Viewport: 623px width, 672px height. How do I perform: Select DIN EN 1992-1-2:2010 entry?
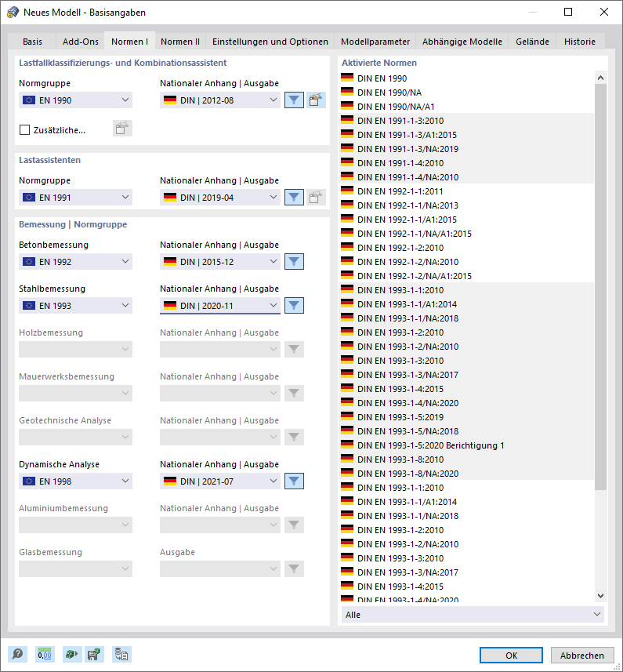coord(467,248)
